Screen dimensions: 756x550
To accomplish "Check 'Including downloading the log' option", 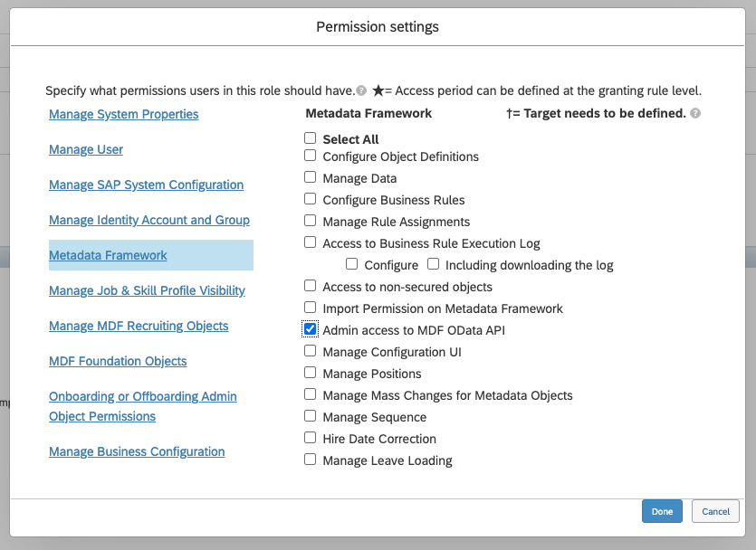I will tap(434, 264).
